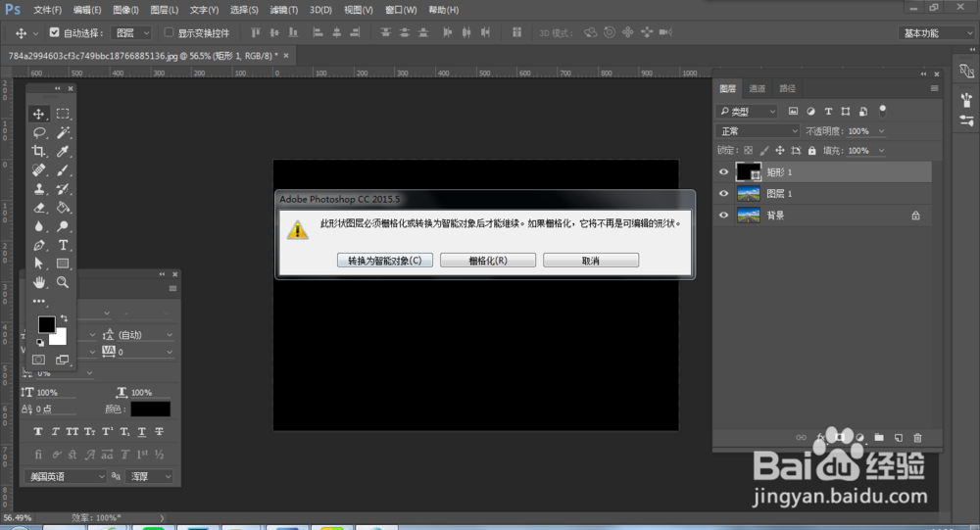This screenshot has height=530, width=980.
Task: Open the layer filter 类型 dropdown
Action: (746, 112)
